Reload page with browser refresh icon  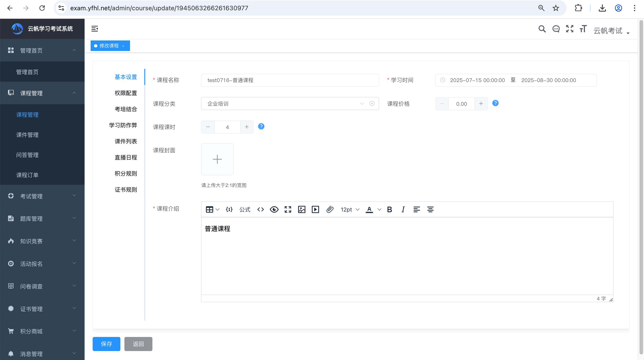coord(42,8)
